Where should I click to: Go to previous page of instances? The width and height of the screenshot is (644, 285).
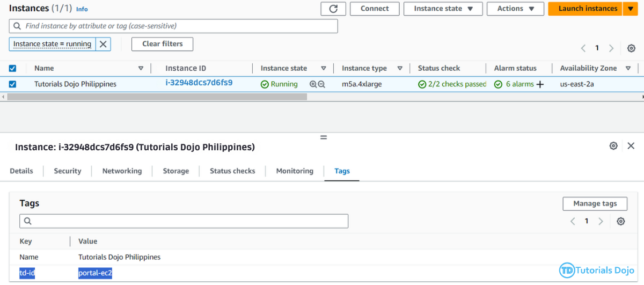tap(583, 48)
